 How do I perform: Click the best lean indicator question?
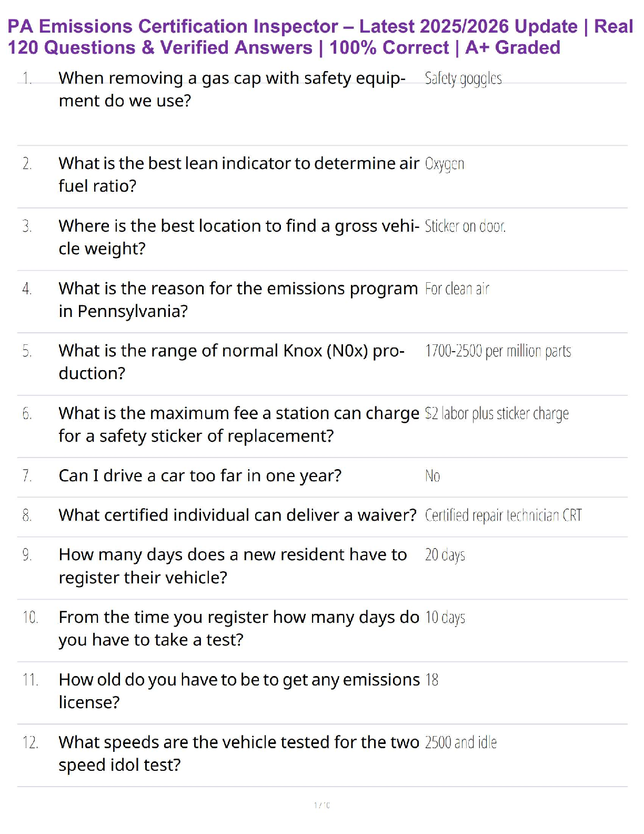point(238,174)
